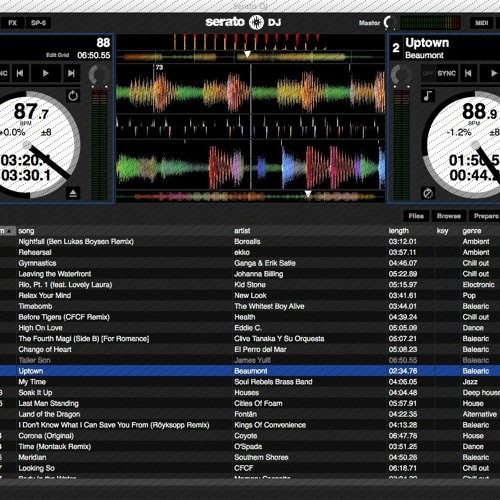Sort library by genre column
Viewport: 500px width, 500px height.
(x=480, y=231)
